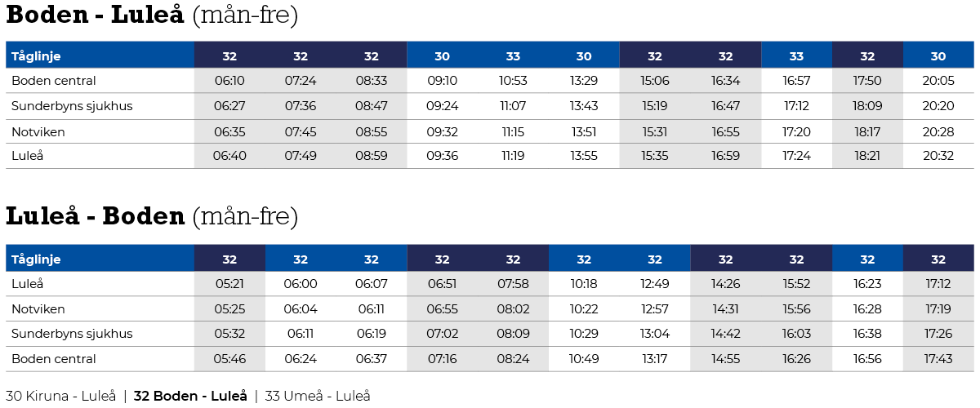Click Tåglinje header in first table
The height and width of the screenshot is (408, 980).
tap(100, 56)
